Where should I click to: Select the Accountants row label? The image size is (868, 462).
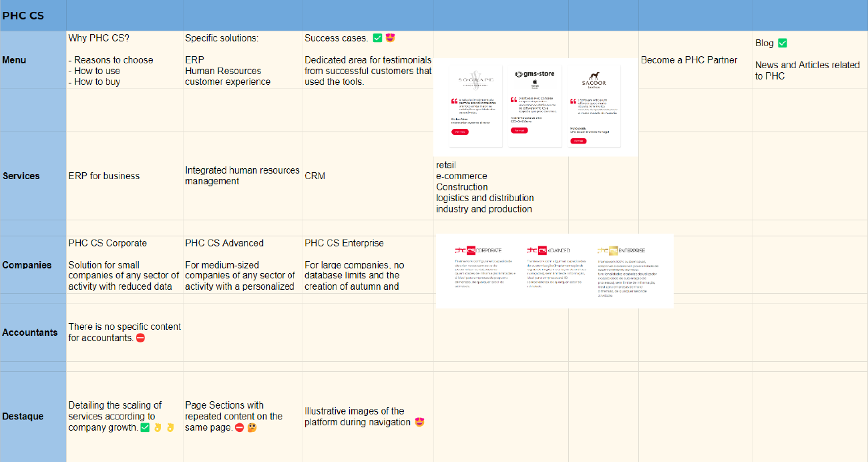pos(33,332)
